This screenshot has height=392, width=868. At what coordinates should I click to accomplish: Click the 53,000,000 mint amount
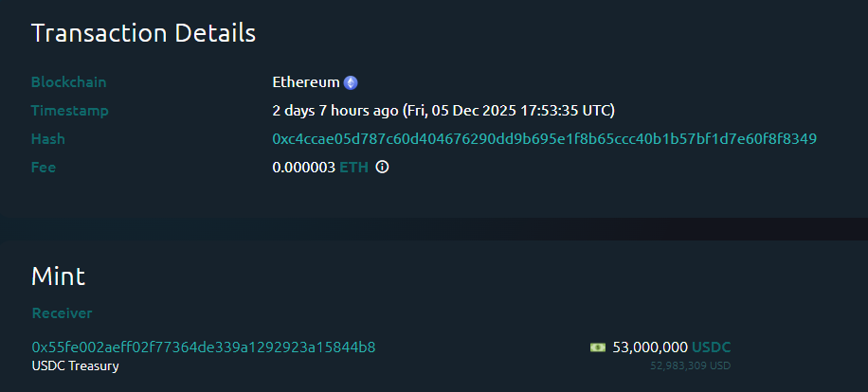[x=650, y=347]
